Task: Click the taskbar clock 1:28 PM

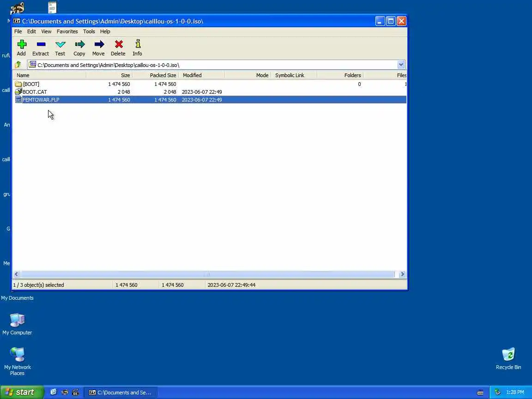Action: pyautogui.click(x=515, y=392)
